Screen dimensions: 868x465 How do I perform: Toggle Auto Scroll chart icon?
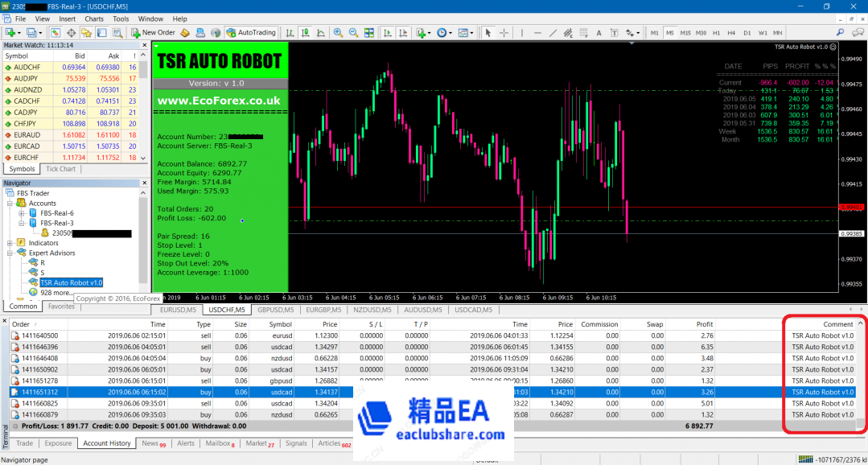388,33
